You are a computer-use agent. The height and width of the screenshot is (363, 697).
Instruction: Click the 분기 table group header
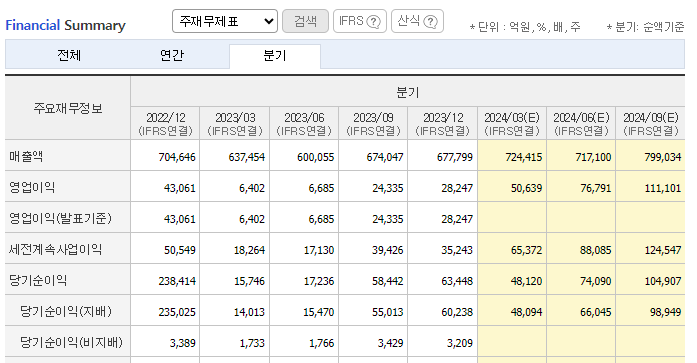click(408, 92)
